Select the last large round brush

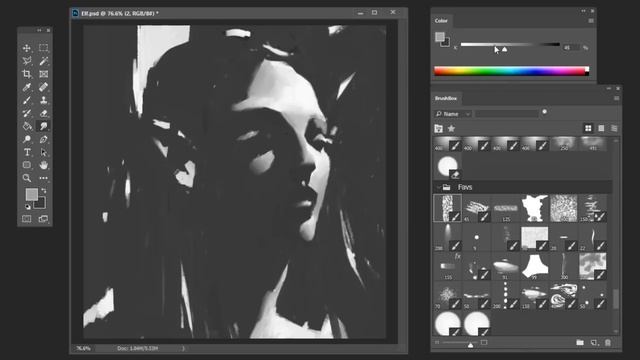(x=477, y=324)
